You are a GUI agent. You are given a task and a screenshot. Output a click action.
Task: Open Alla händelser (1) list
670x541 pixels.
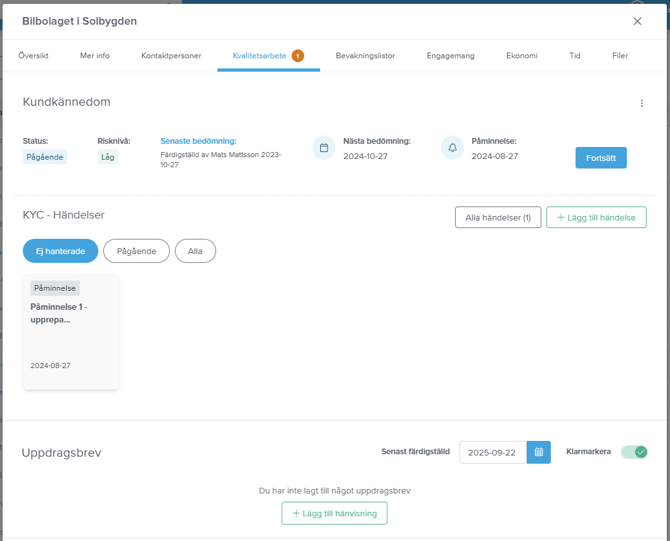(497, 217)
